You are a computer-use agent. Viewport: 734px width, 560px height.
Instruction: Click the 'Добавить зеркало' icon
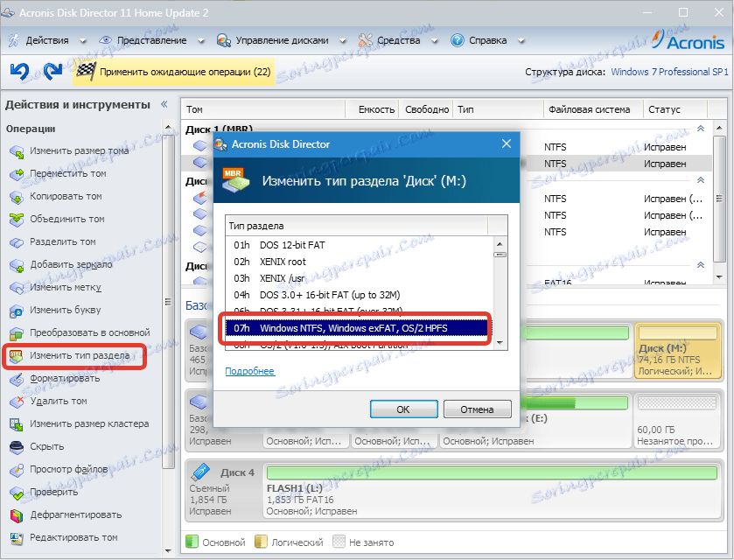point(17,265)
